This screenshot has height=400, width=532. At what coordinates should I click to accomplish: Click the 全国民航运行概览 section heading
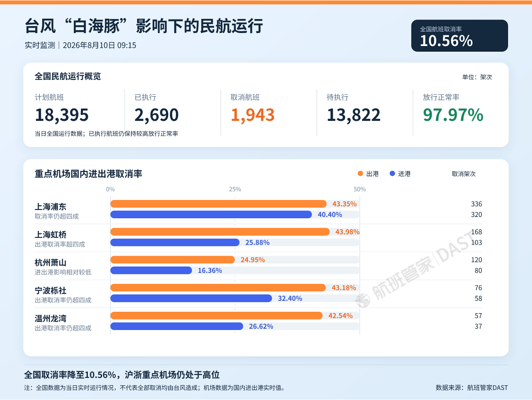click(x=68, y=77)
